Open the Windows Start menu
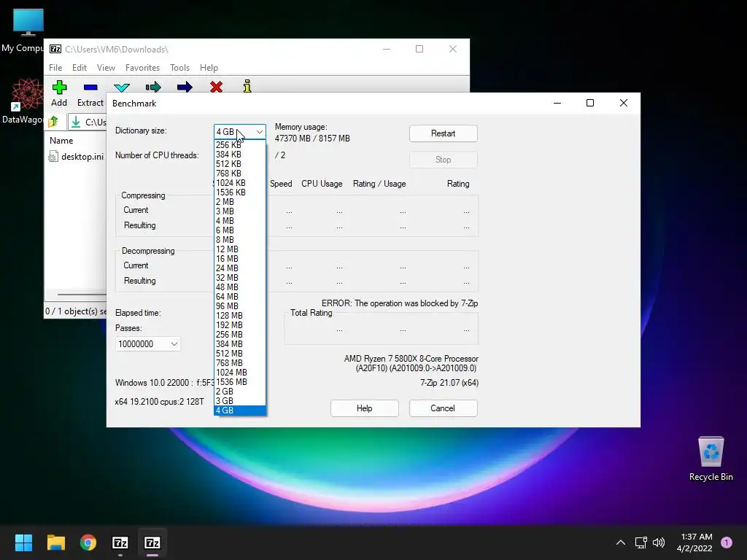The width and height of the screenshot is (747, 560). tap(23, 542)
